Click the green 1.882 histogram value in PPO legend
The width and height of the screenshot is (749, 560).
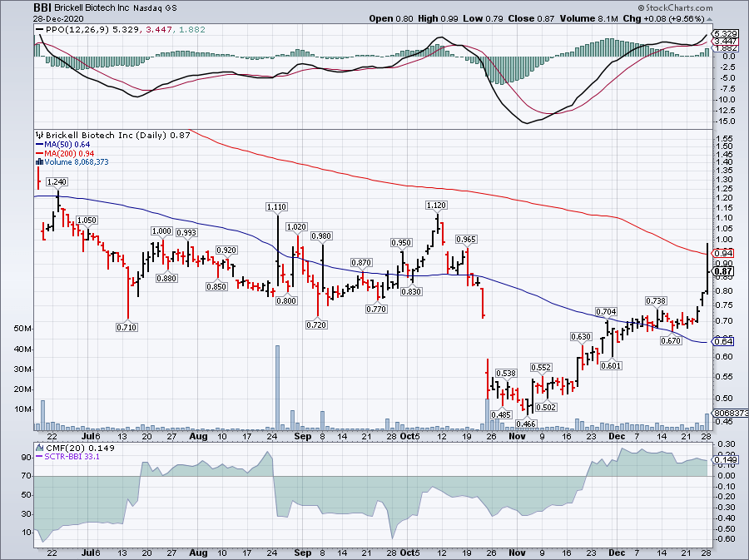click(x=192, y=30)
